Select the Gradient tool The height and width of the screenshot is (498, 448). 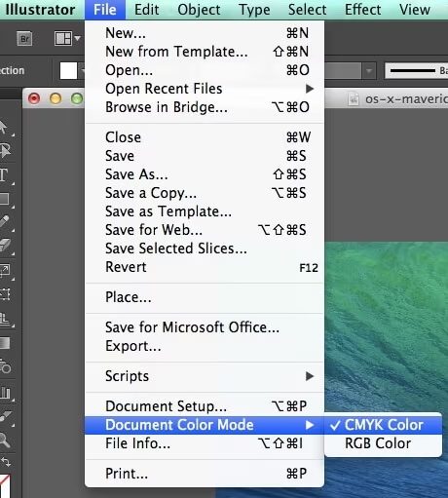point(5,343)
